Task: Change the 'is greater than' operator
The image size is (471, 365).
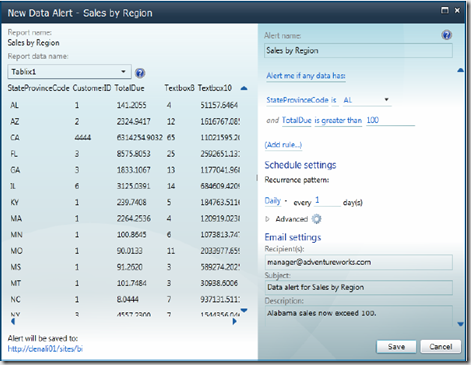Action: coord(338,120)
